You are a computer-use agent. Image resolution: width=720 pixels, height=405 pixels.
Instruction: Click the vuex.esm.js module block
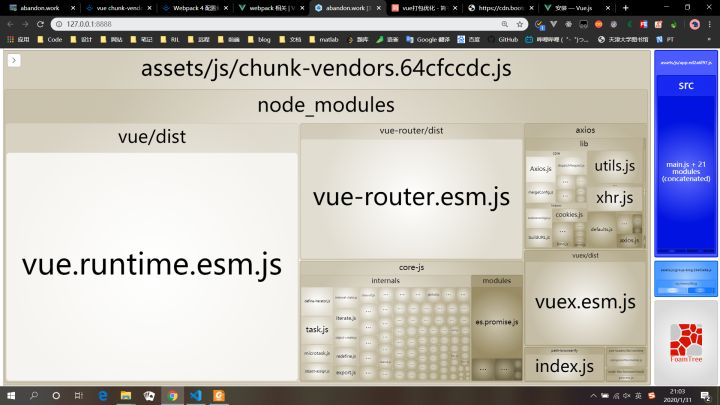pyautogui.click(x=585, y=302)
